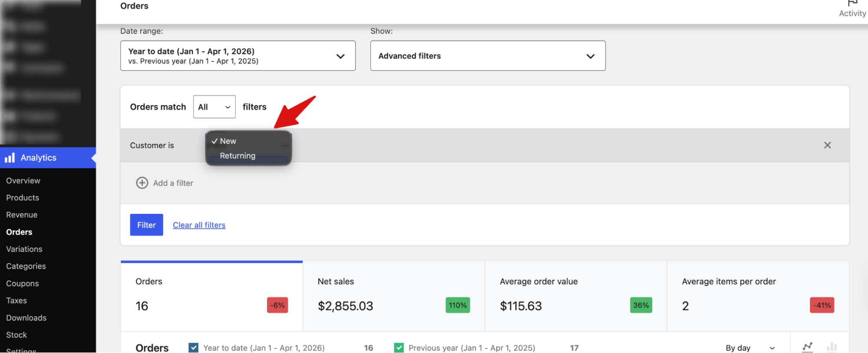Click the -41% items per order badge

tap(822, 305)
